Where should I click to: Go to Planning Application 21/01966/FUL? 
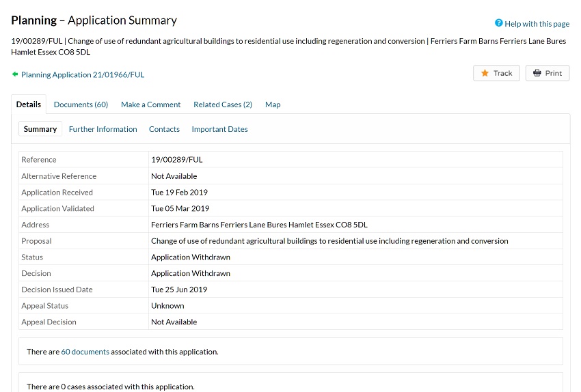(83, 74)
